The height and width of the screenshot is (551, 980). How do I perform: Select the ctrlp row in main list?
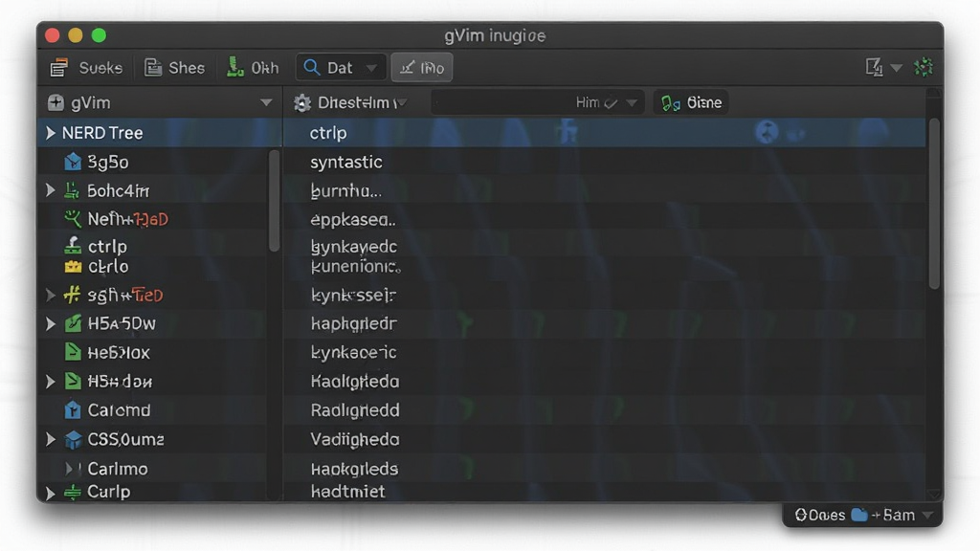click(x=605, y=132)
